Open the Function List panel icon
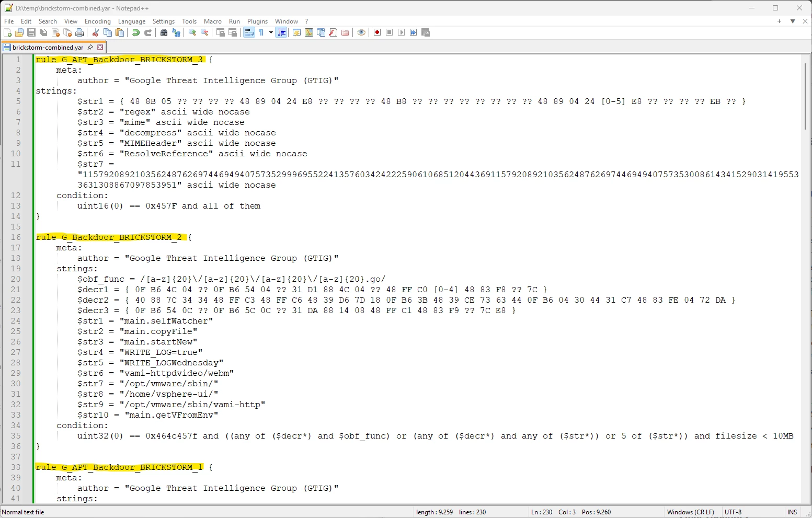Screen dimensions: 812x518 click(x=333, y=32)
